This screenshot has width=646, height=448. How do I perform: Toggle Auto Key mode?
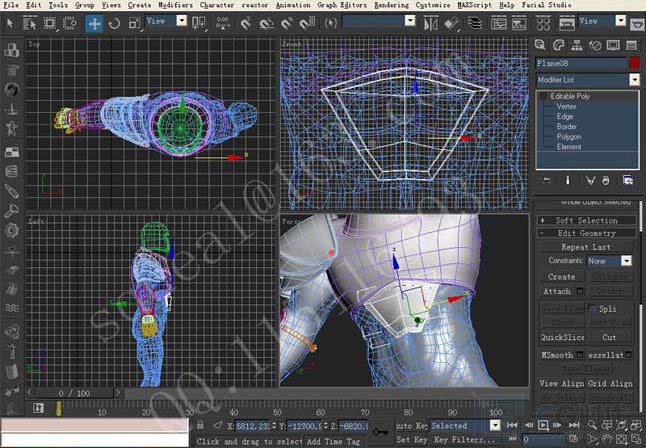click(412, 425)
